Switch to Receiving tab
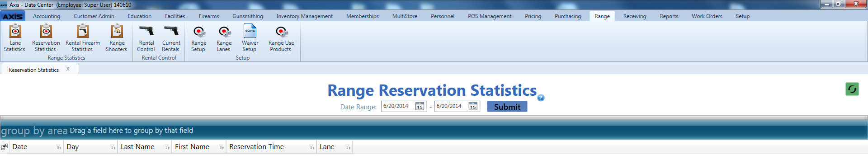Viewport: 868px width, 164px height. coord(635,16)
